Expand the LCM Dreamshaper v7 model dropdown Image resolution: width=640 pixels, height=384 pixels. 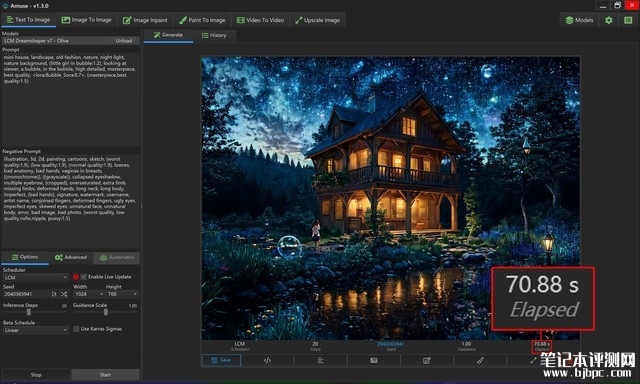(55, 41)
